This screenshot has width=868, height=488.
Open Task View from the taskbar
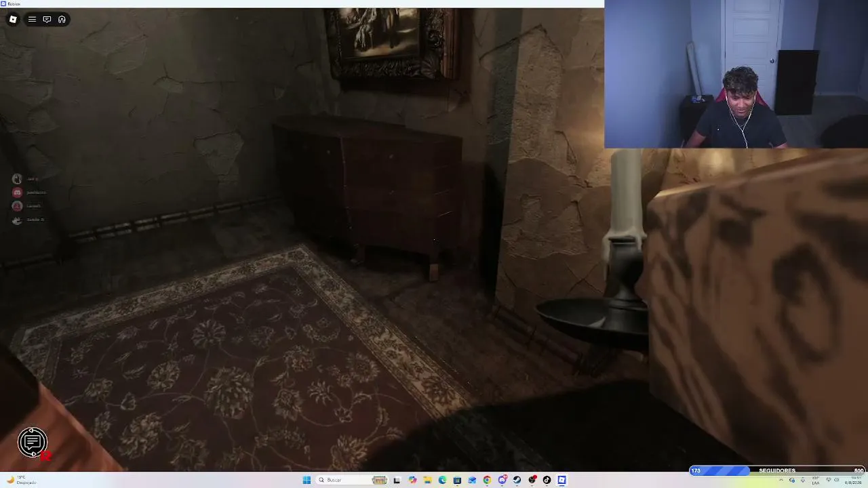397,480
